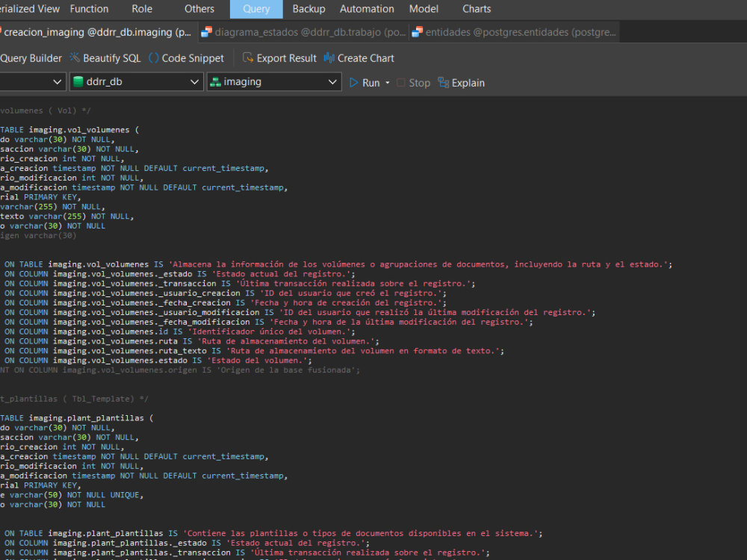Format code with Beautify SQL
The image size is (747, 560).
point(105,58)
